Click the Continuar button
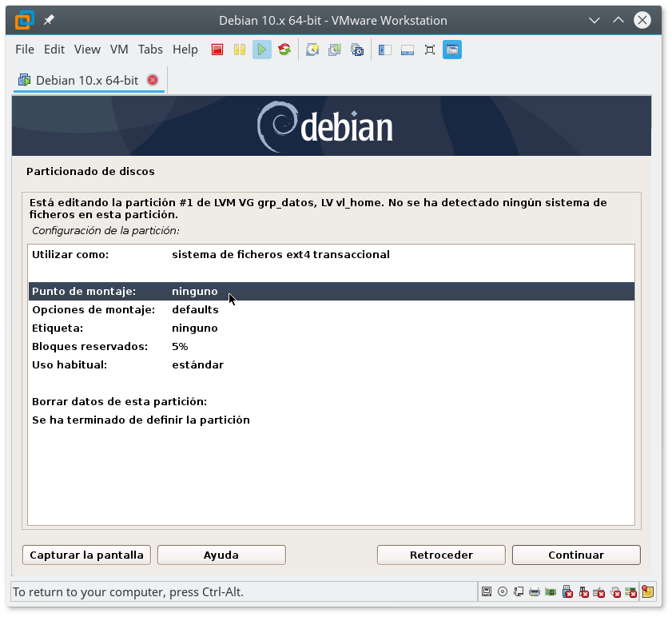 (576, 555)
